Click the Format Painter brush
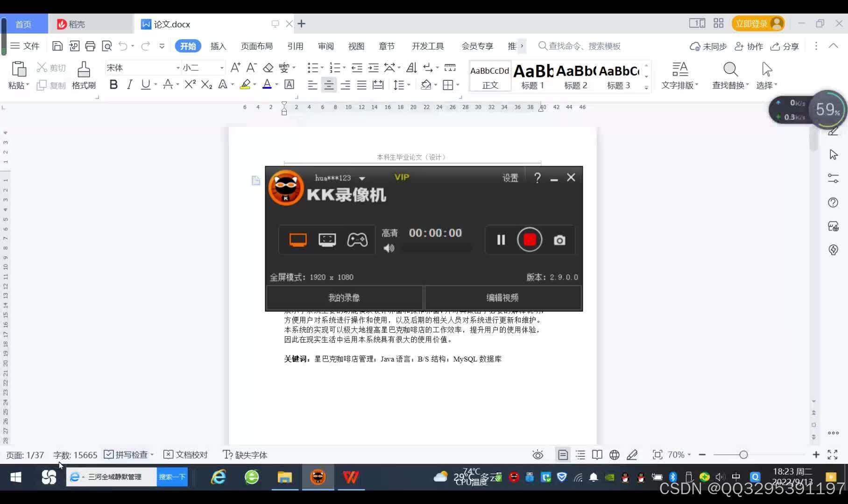 coord(84,75)
